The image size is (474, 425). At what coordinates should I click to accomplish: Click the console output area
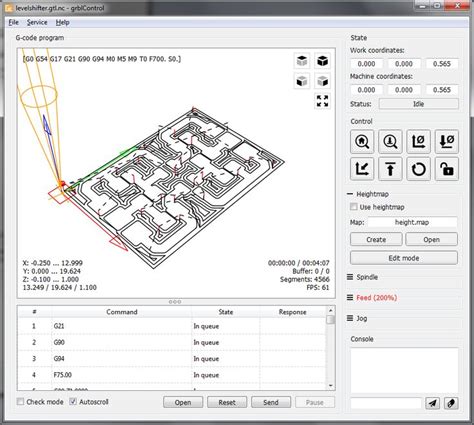404,370
